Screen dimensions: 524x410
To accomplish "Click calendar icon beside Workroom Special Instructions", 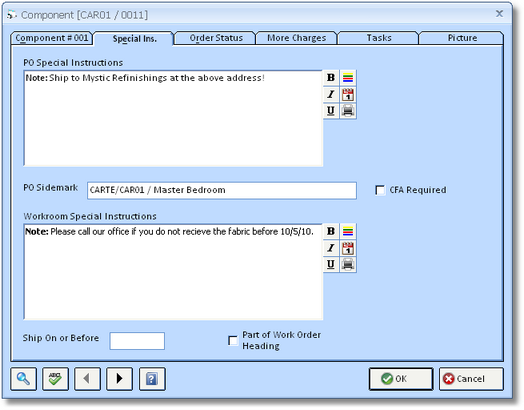I will pyautogui.click(x=348, y=248).
